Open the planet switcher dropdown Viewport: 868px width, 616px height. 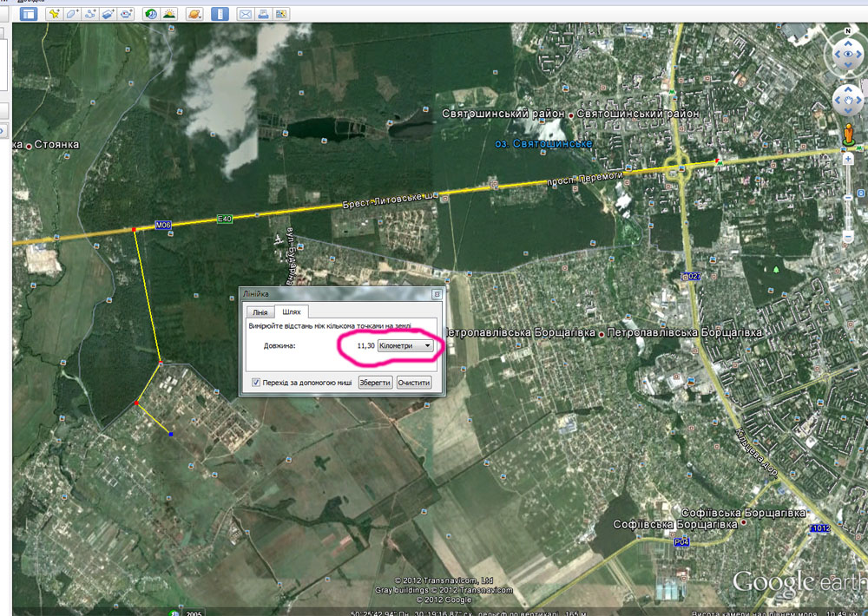(194, 14)
